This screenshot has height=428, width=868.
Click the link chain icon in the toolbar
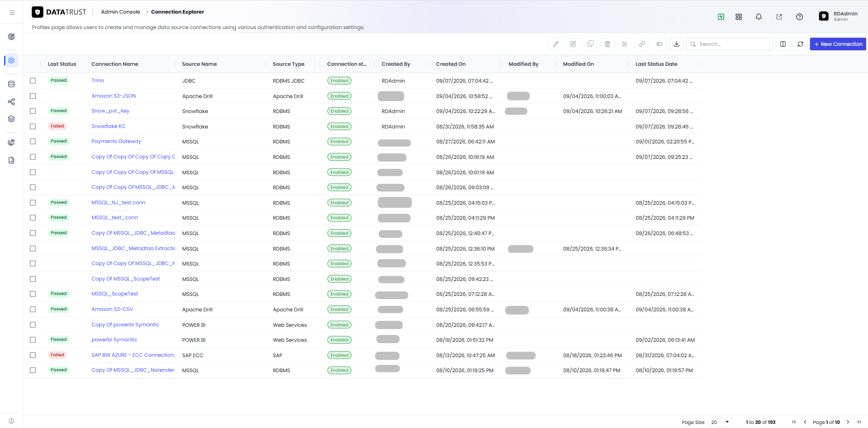point(642,44)
